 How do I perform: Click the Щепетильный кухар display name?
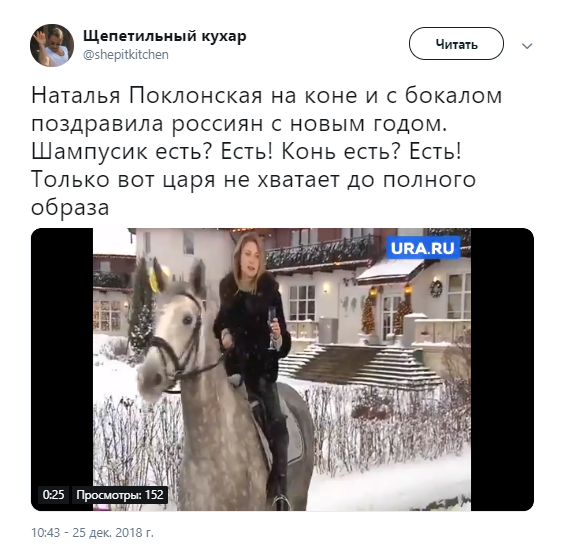[164, 36]
